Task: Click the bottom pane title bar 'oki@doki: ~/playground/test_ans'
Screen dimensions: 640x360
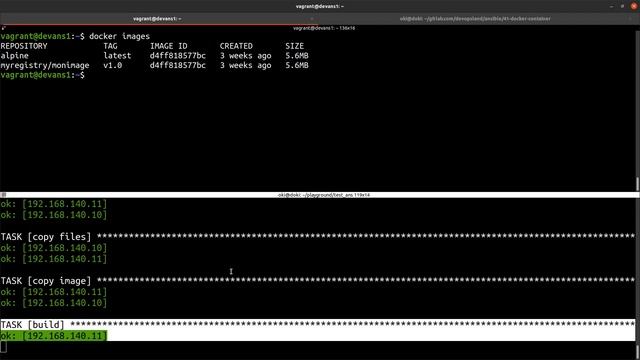Action: coord(324,195)
